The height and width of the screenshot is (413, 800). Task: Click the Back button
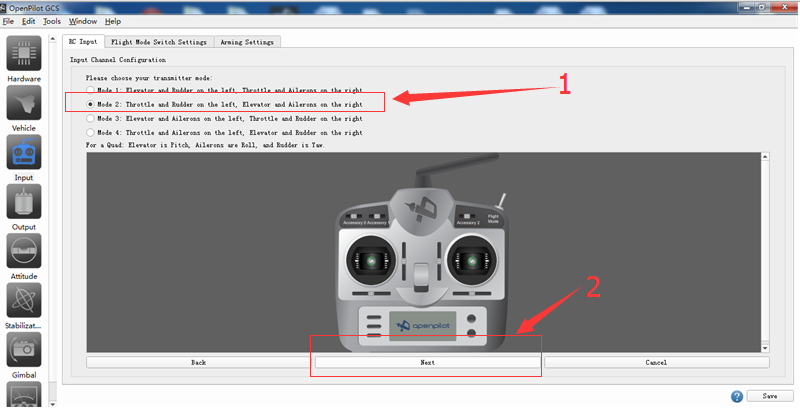tap(198, 362)
